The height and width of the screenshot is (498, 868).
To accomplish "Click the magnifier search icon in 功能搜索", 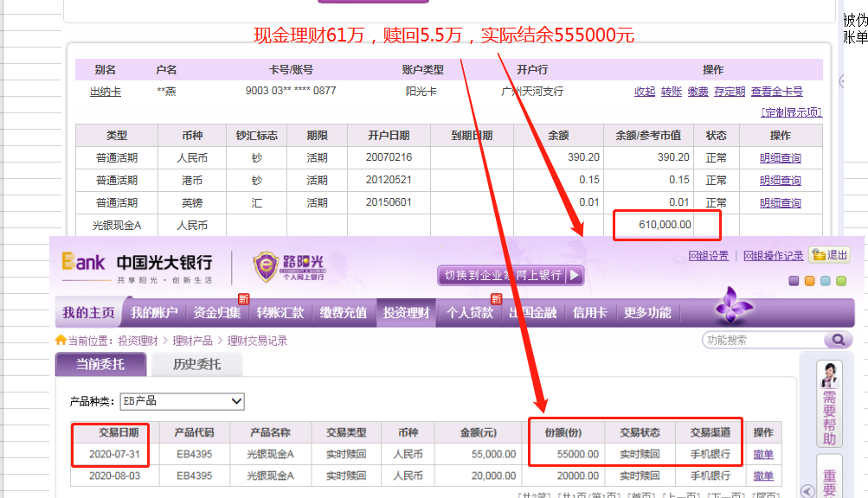I will pos(838,340).
